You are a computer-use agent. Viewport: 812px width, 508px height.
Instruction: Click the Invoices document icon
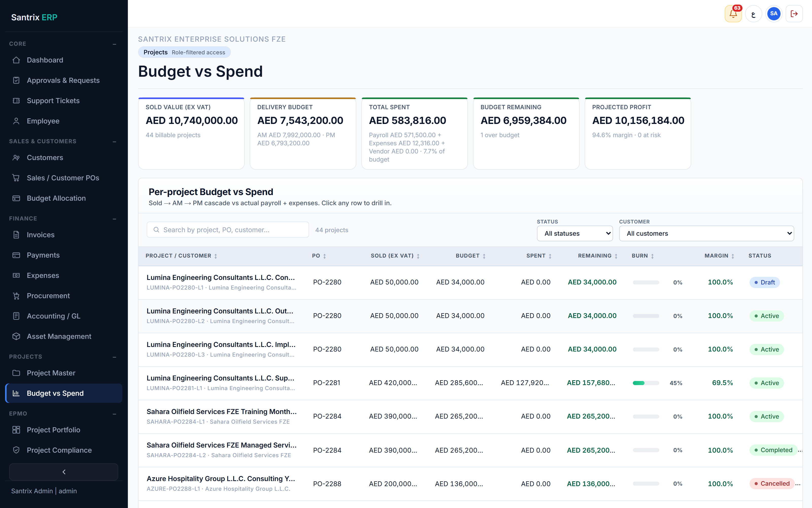[16, 235]
